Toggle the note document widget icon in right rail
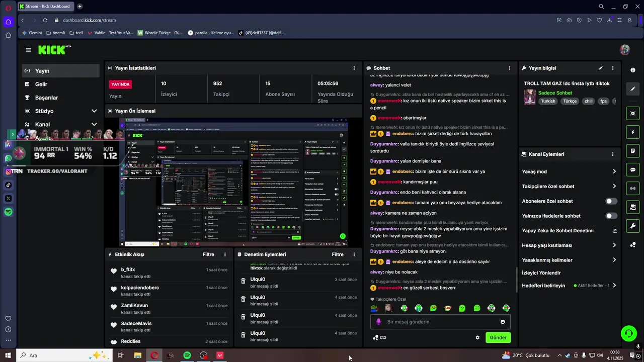The height and width of the screenshot is (362, 644). 633,151
